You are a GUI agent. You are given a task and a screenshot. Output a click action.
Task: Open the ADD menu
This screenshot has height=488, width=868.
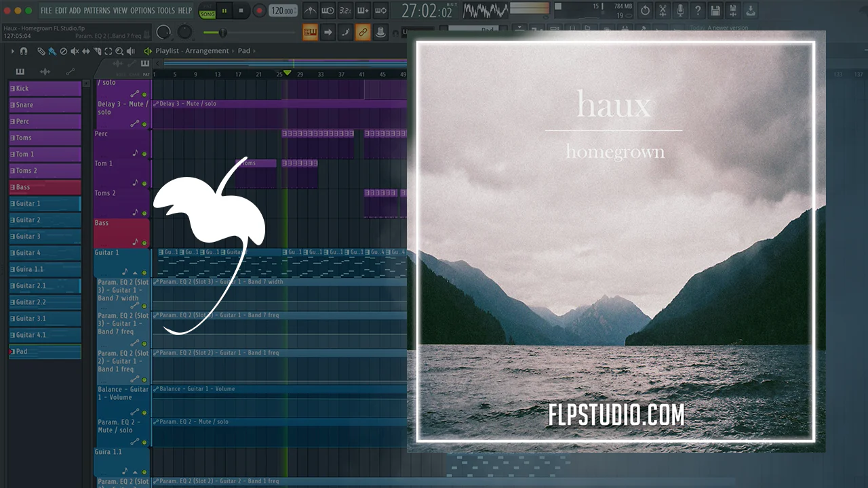[75, 11]
